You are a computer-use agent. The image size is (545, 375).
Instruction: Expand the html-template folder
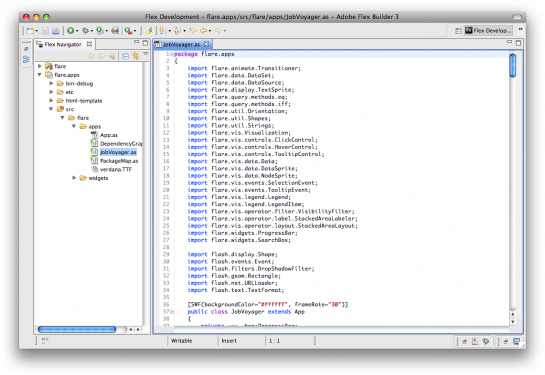click(51, 100)
